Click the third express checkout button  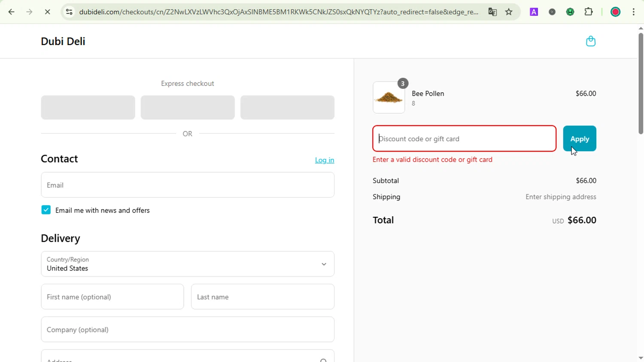(x=287, y=107)
